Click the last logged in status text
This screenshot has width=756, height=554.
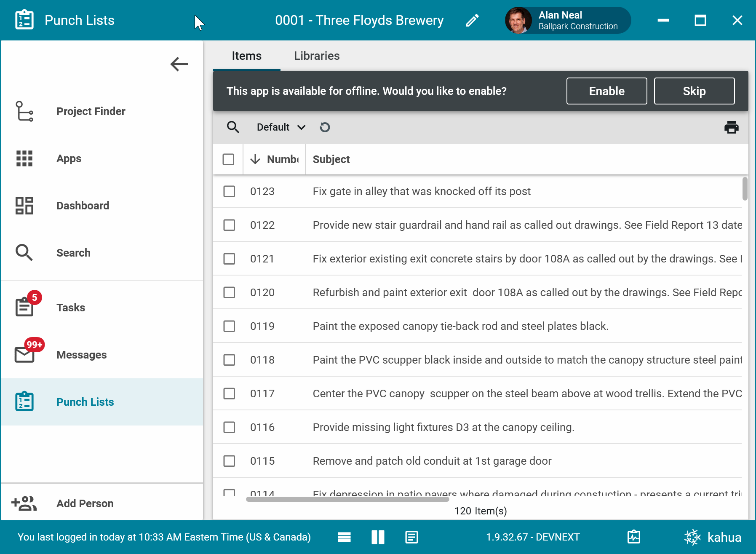click(164, 537)
